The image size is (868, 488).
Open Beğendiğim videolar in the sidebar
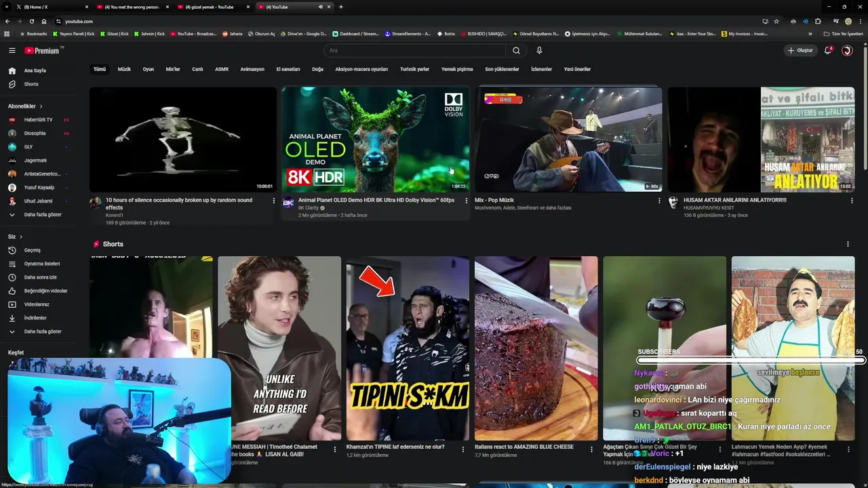[45, 291]
